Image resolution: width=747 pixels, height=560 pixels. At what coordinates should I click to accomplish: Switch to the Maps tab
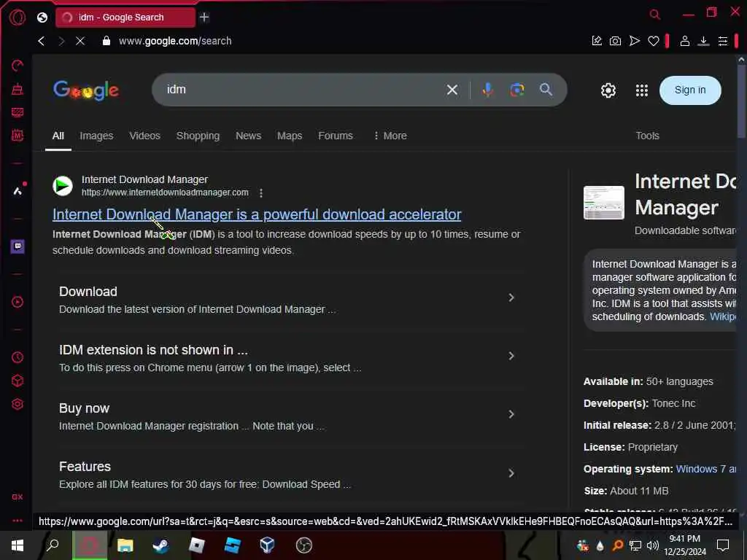tap(290, 136)
